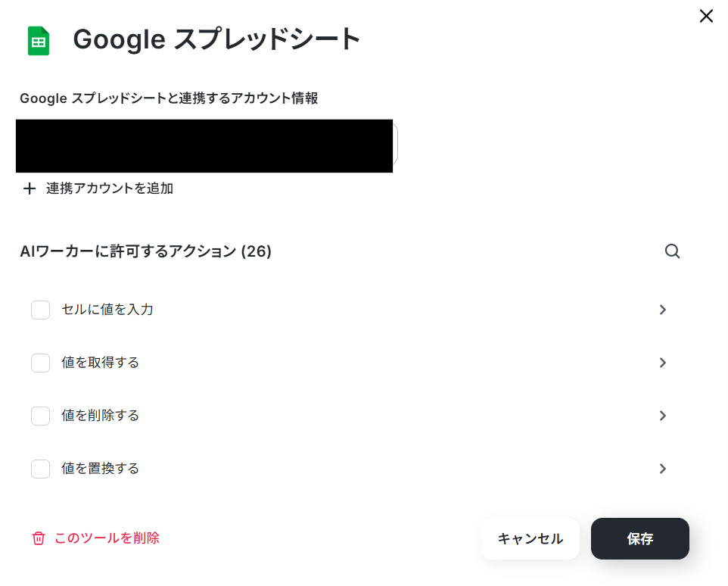Click the 保存 button
The width and height of the screenshot is (728, 586).
pyautogui.click(x=639, y=538)
